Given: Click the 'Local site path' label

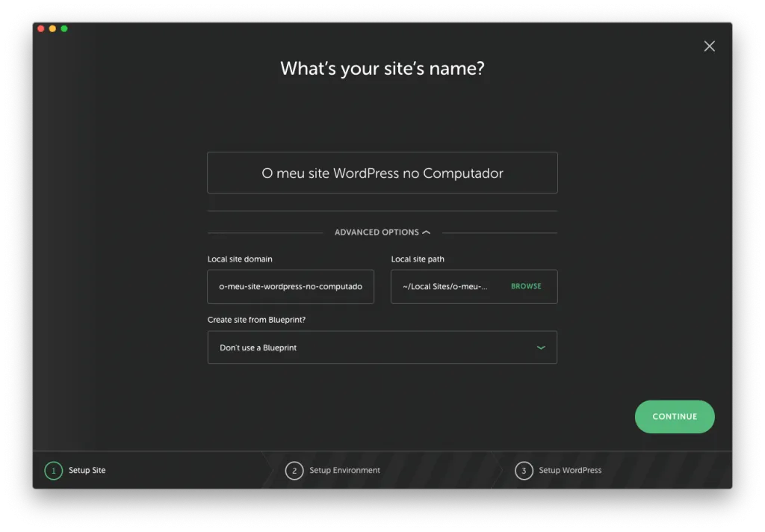Looking at the screenshot, I should pyautogui.click(x=418, y=259).
